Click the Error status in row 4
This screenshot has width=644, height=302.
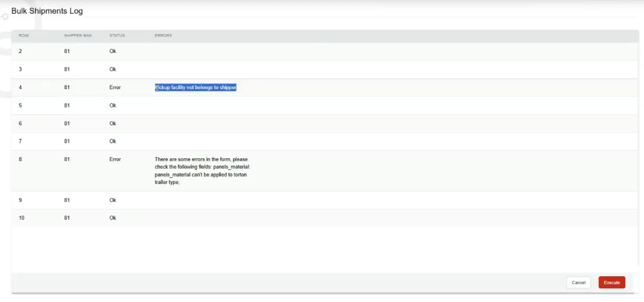tap(115, 87)
